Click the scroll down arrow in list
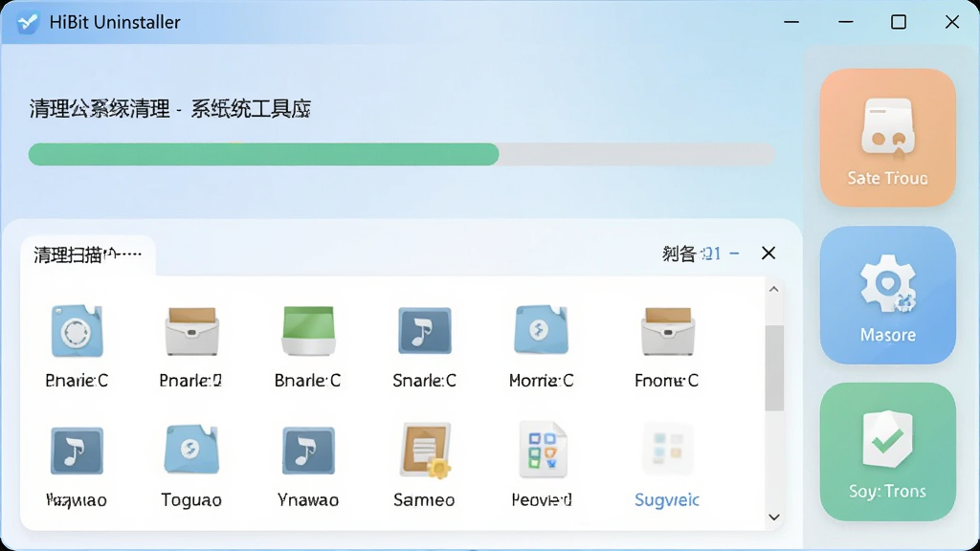Screen dimensions: 980x551 coord(773,518)
